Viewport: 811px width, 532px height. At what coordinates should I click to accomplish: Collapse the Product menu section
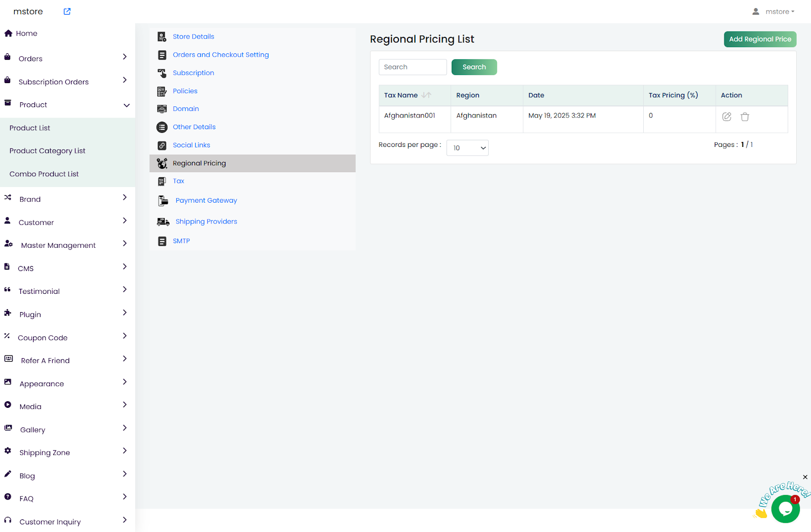pos(126,105)
